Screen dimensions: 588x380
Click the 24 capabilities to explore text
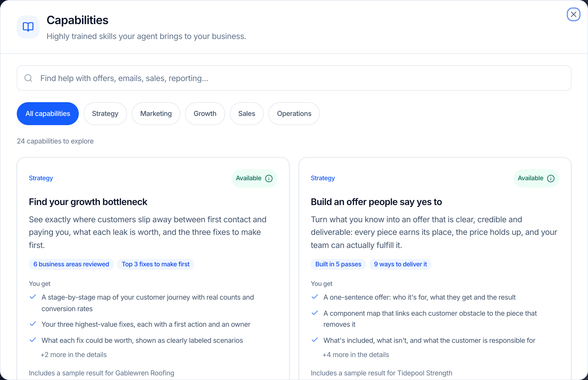click(x=55, y=141)
